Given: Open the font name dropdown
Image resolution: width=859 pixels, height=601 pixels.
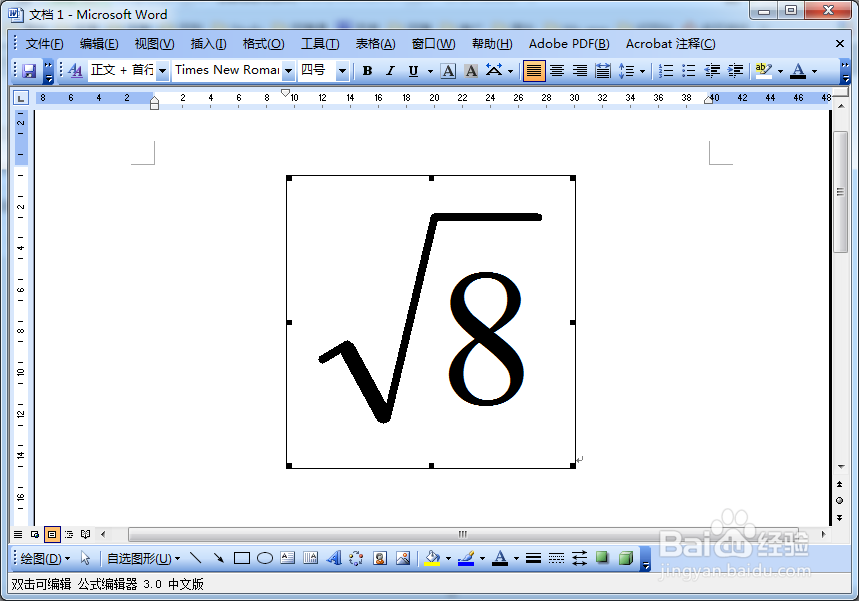Looking at the screenshot, I should [289, 71].
